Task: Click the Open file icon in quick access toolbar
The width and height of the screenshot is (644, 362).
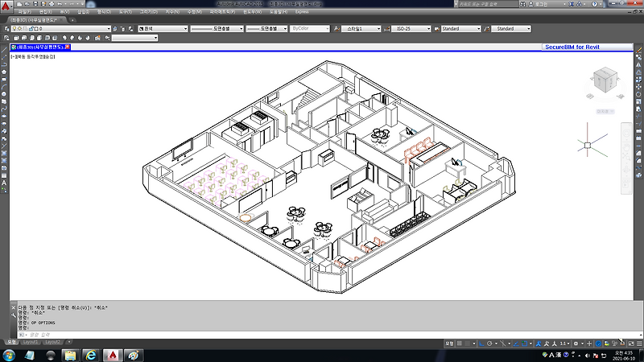Action: [x=27, y=4]
